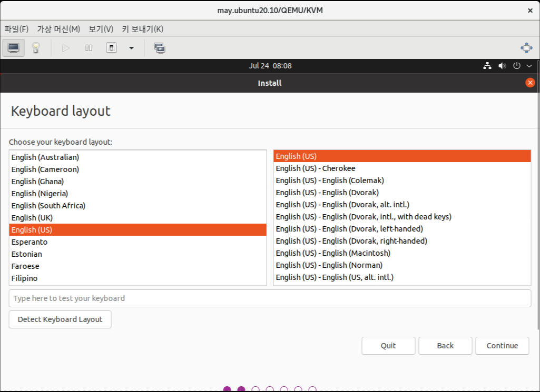
Task: Select English (South Africa) layout
Action: (x=138, y=206)
